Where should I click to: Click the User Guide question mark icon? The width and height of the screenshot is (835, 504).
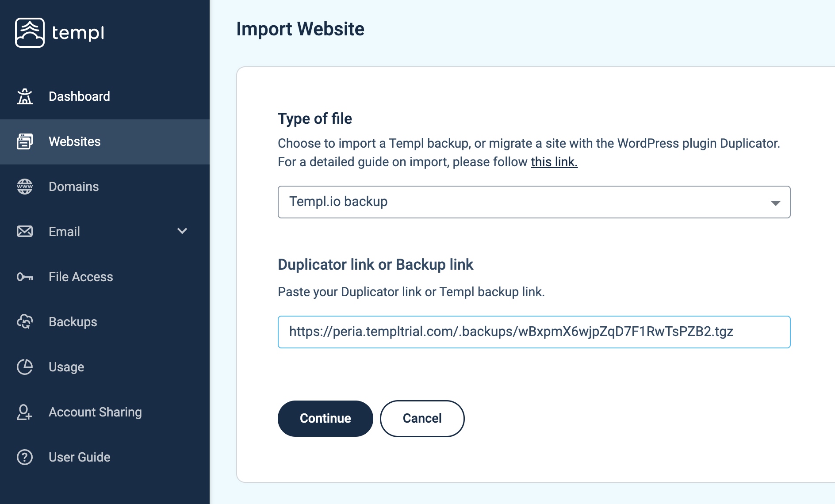point(25,457)
